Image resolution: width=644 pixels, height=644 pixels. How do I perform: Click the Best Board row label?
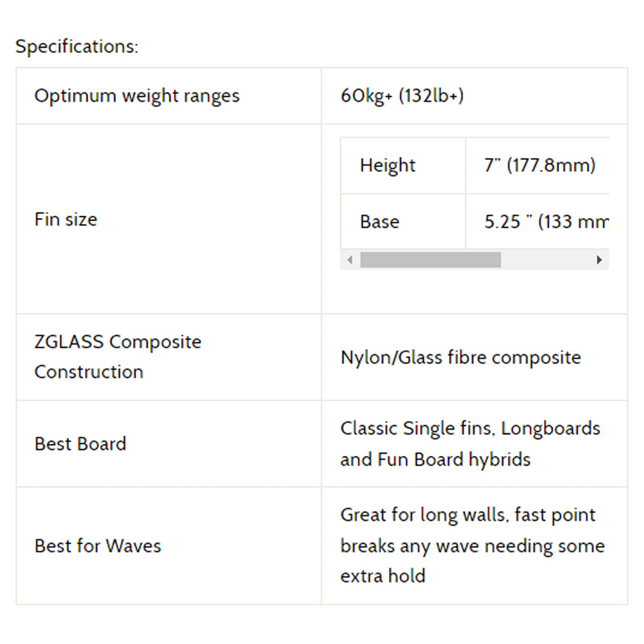(x=80, y=444)
